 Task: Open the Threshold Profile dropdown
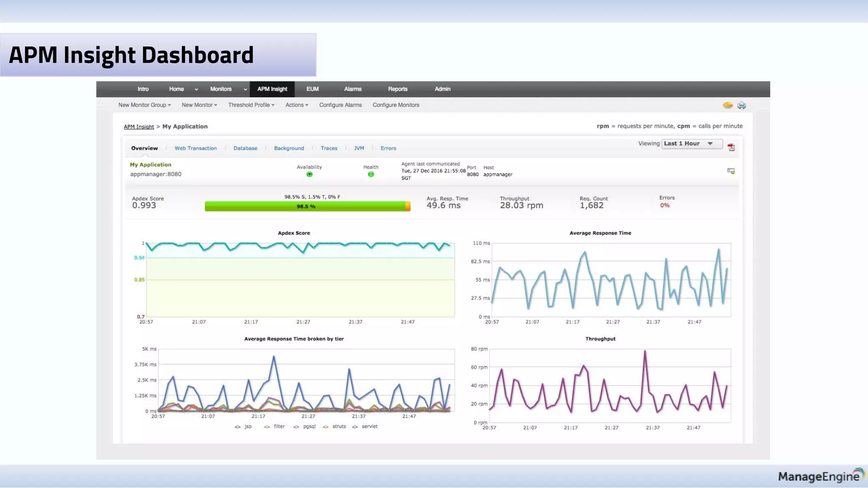[251, 105]
